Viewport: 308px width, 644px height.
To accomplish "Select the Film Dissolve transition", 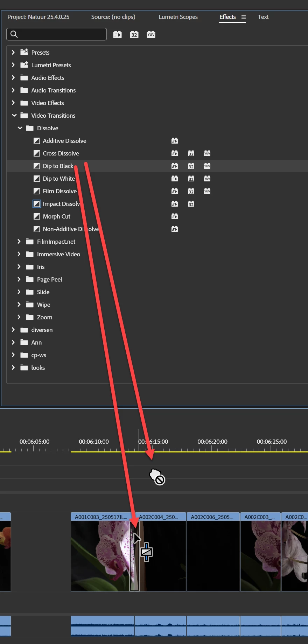I will tap(59, 191).
